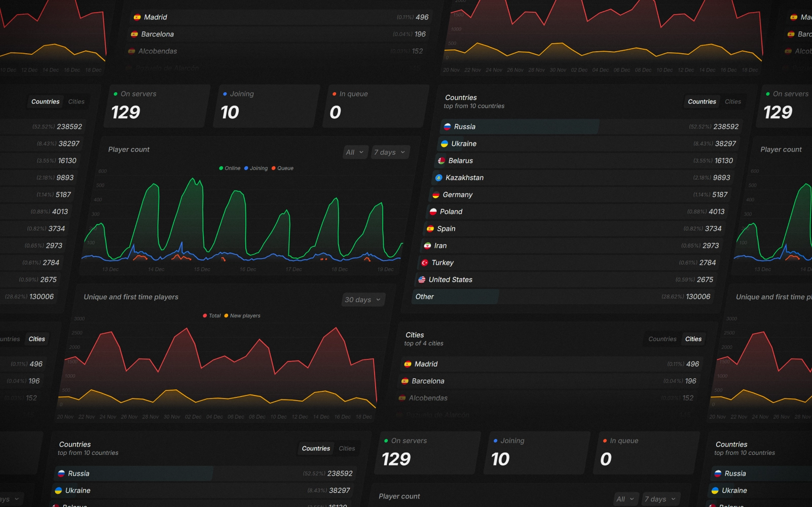Select the Spain flag in Countries list
Viewport: 812px width, 507px height.
(x=430, y=229)
